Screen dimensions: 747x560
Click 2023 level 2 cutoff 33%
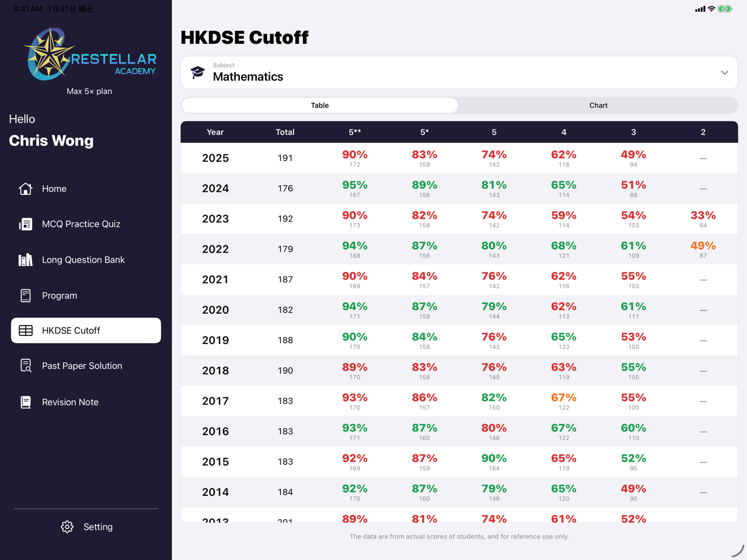click(x=703, y=215)
